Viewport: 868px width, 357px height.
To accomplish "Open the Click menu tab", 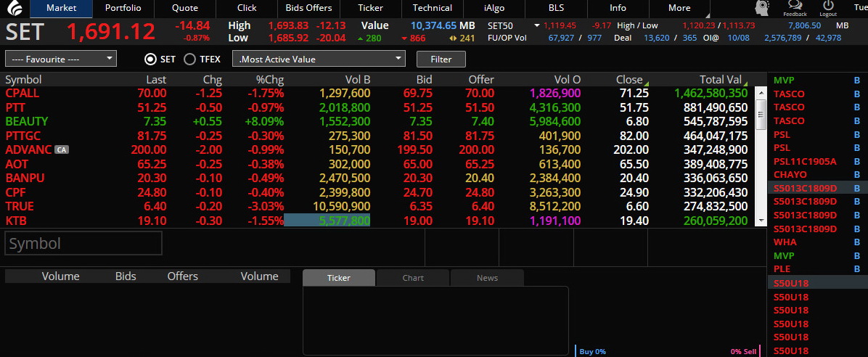I will pyautogui.click(x=246, y=8).
